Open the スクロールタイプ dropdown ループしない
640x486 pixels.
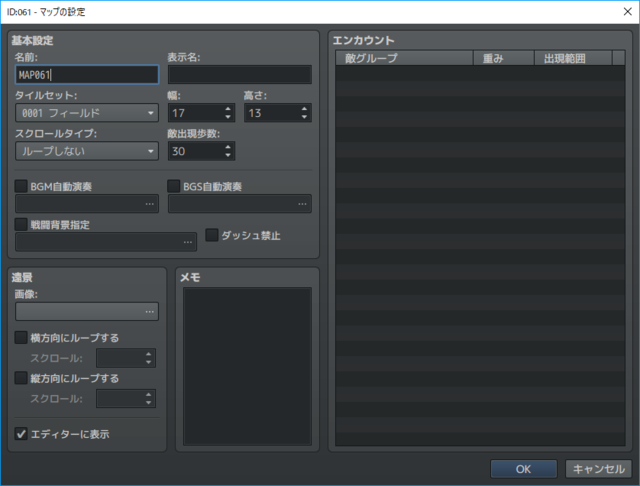[x=87, y=151]
